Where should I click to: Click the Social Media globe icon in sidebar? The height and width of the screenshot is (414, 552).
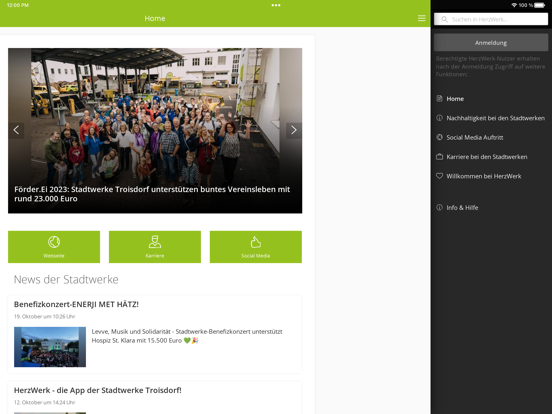[x=439, y=137]
